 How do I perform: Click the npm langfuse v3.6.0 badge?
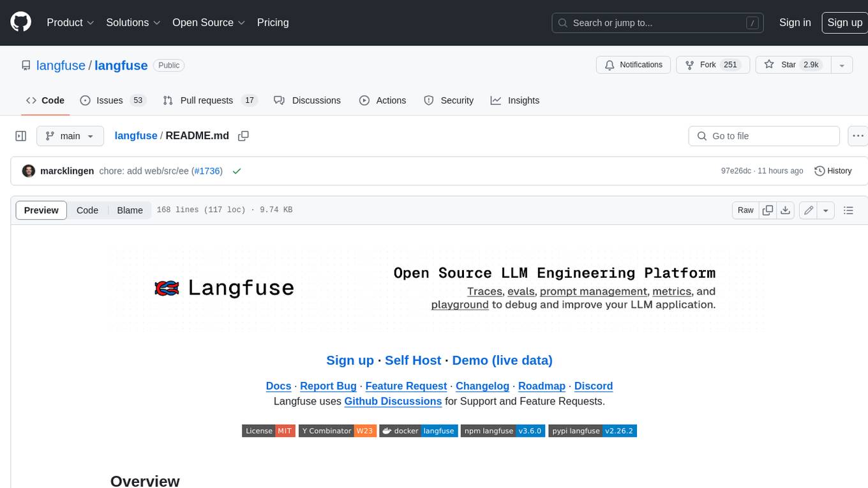click(x=502, y=431)
